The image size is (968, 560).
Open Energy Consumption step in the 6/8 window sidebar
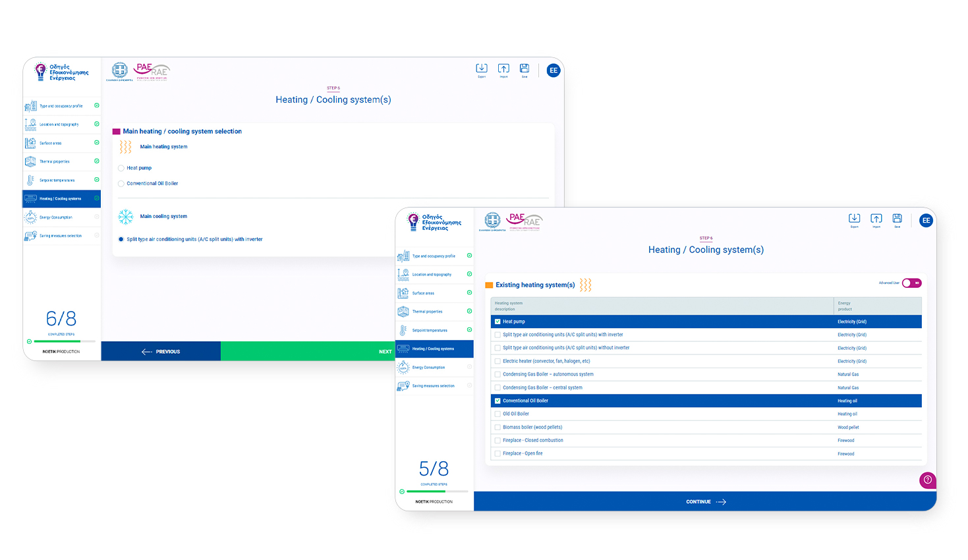(55, 217)
